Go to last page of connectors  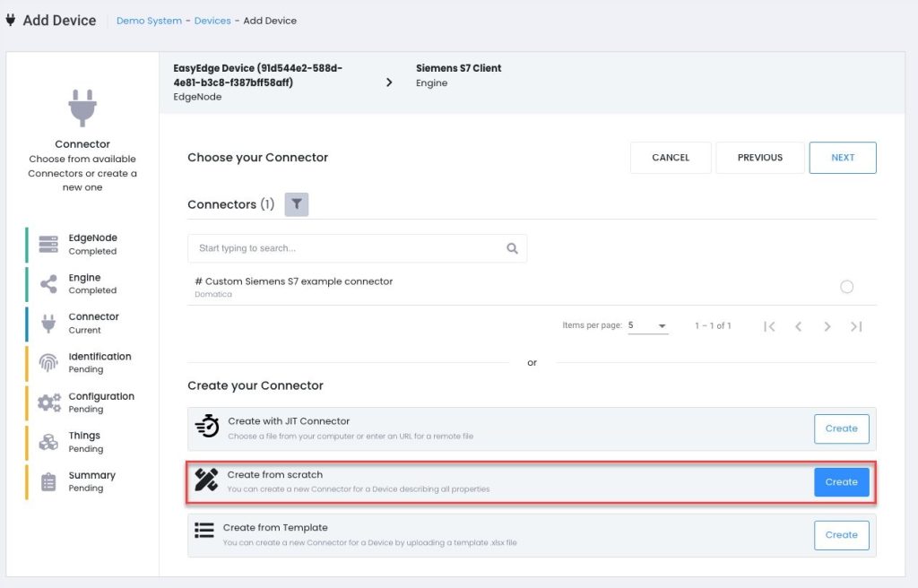856,326
